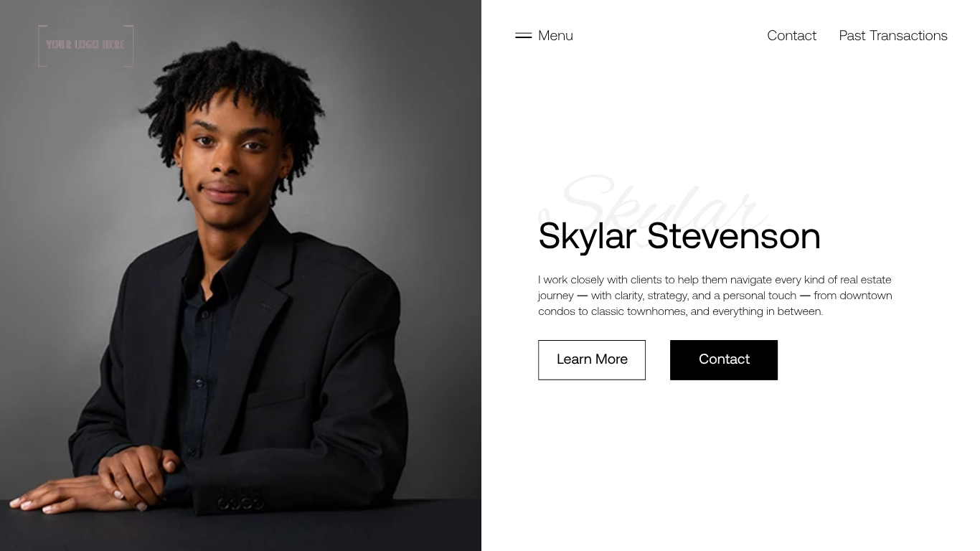This screenshot has width=980, height=551.
Task: Click the agent portrait photo
Action: point(240,275)
